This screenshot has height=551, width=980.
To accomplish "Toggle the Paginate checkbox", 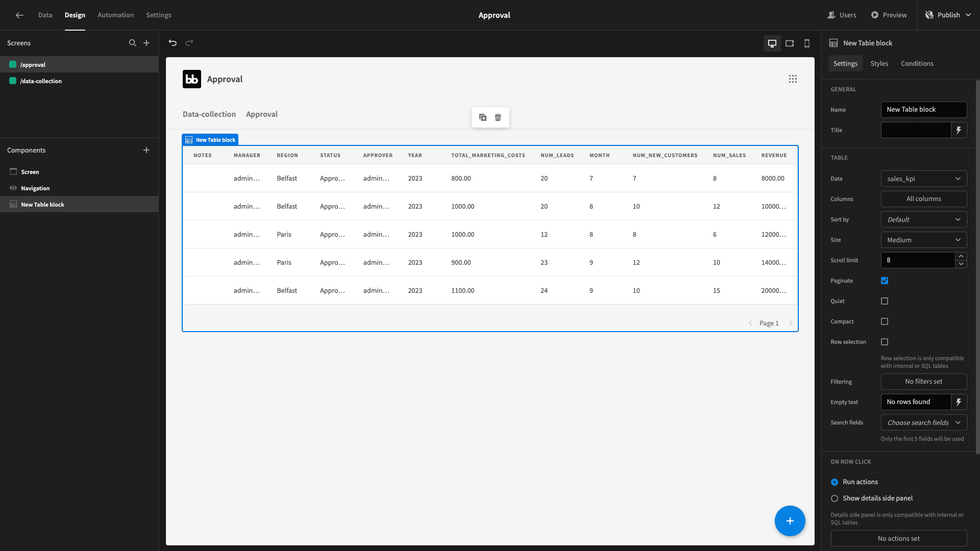I will (x=885, y=281).
